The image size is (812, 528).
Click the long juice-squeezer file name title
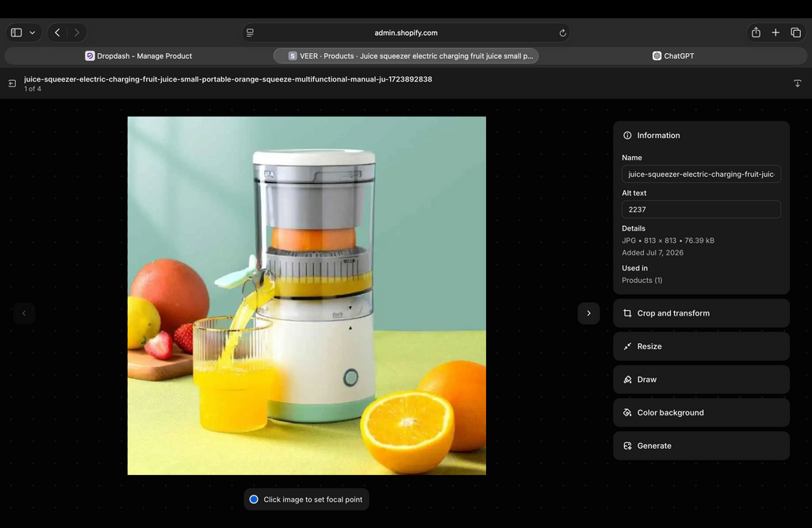[228, 79]
